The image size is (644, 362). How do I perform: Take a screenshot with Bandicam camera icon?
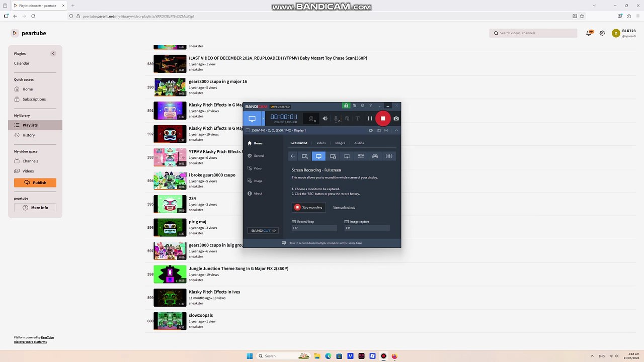pyautogui.click(x=396, y=119)
